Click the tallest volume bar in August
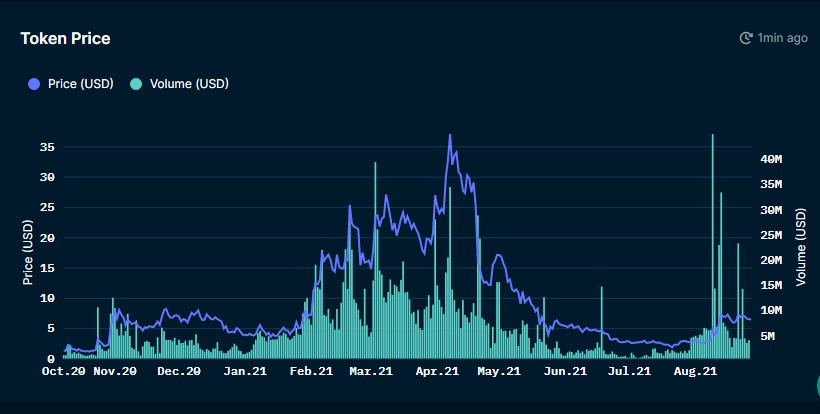 pyautogui.click(x=712, y=246)
